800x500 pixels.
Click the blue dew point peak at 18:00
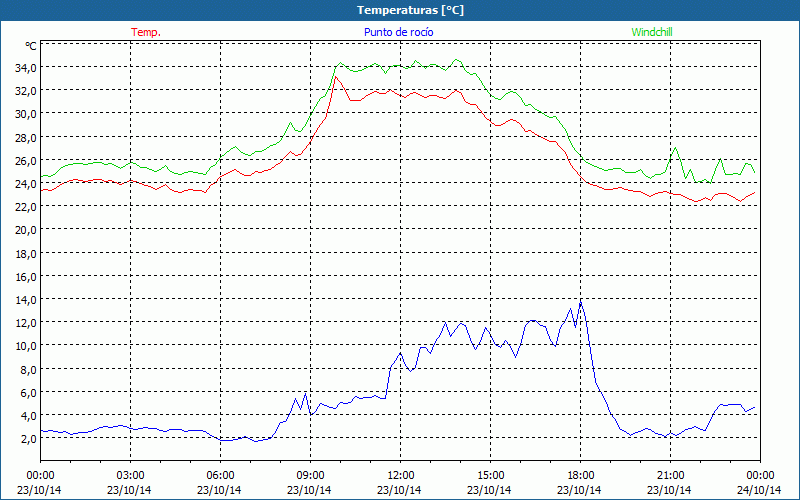(x=581, y=303)
